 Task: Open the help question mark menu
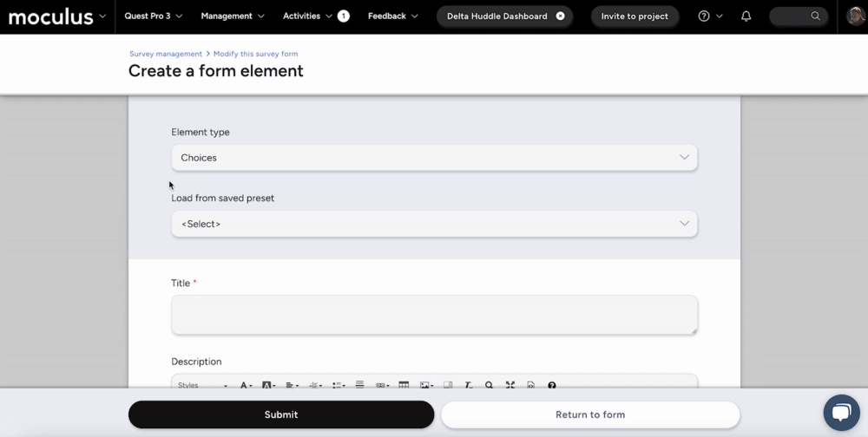(704, 16)
